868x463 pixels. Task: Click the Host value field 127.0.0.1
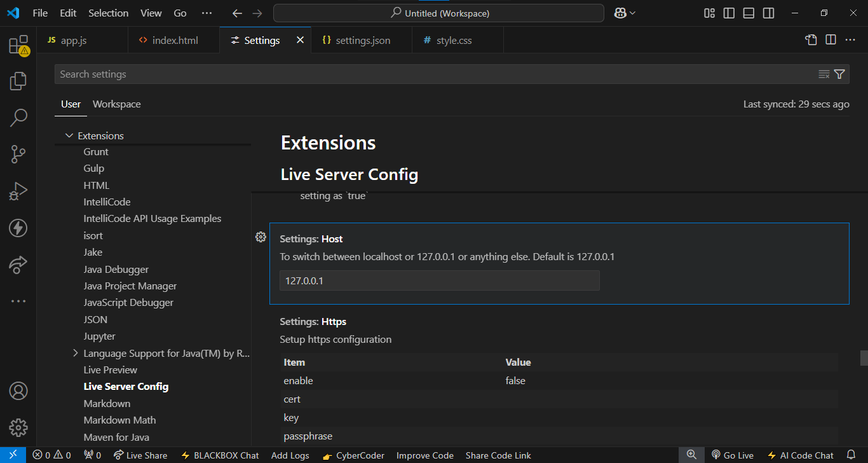tap(440, 280)
